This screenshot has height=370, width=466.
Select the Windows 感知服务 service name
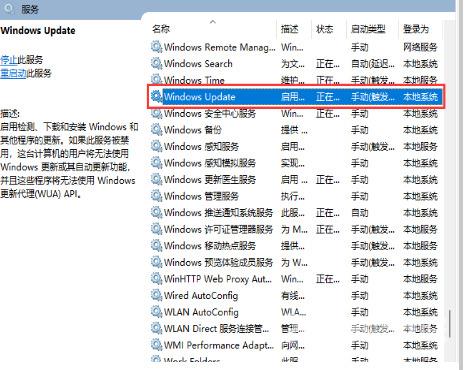pos(201,146)
